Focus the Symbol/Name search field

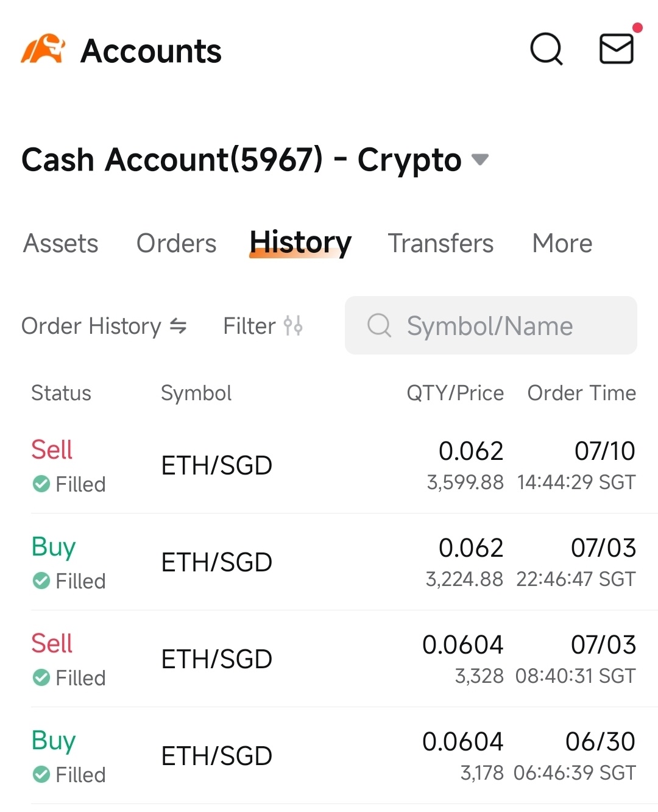click(491, 325)
